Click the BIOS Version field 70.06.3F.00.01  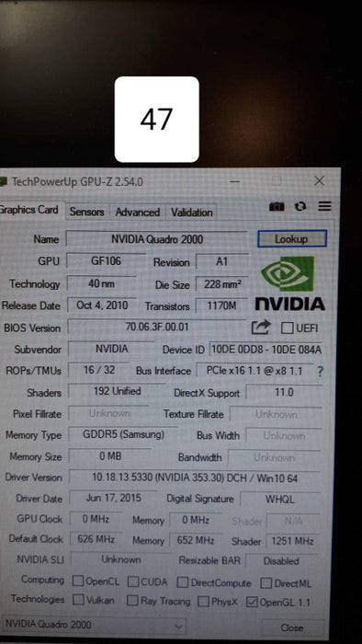click(156, 328)
